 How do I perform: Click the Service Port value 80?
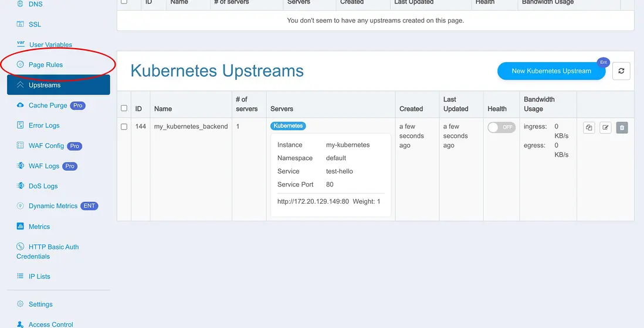tap(330, 184)
